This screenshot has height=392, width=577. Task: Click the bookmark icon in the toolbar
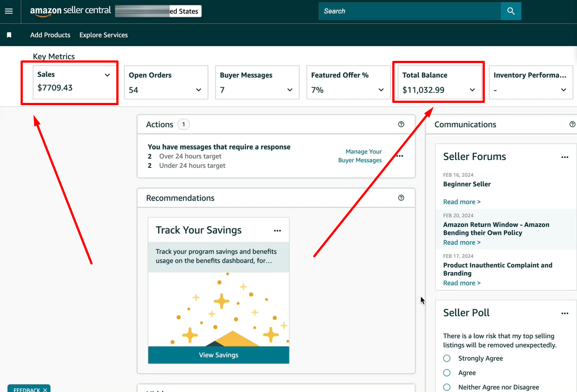9,35
